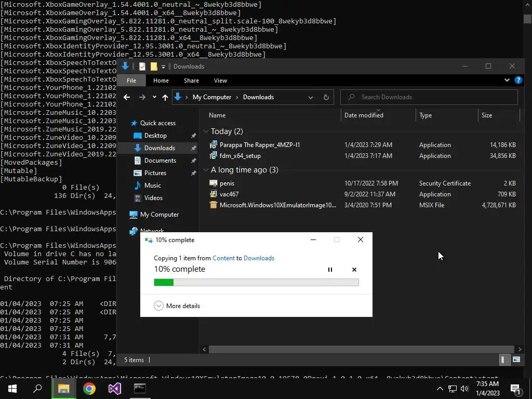532x399 pixels.
Task: Expand More details in copy dialog
Action: (177, 306)
